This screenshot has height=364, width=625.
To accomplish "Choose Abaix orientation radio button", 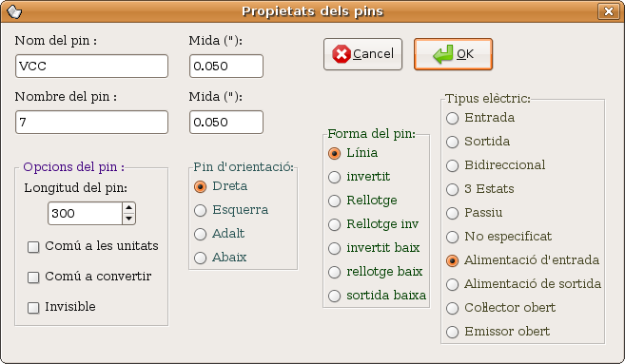I will point(200,258).
